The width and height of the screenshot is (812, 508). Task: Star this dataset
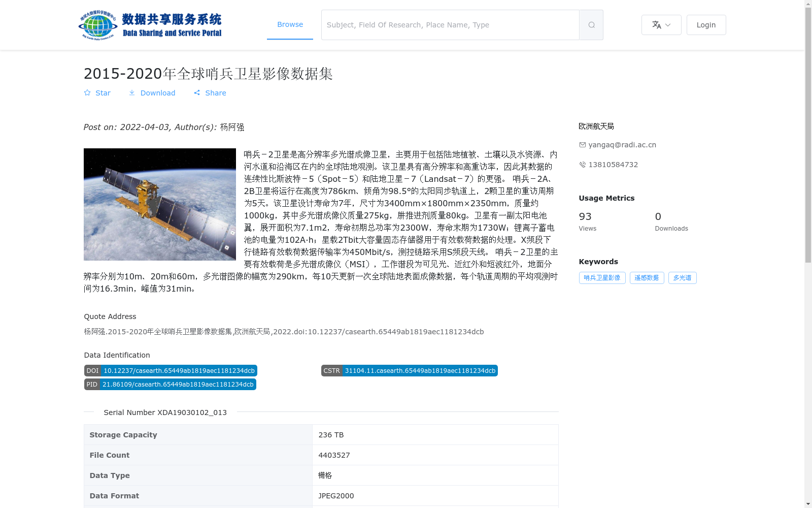coord(97,93)
